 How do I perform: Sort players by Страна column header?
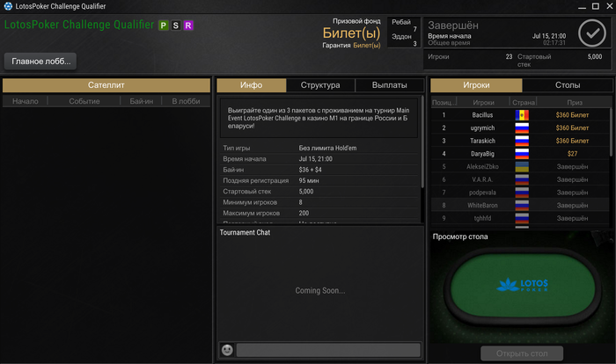524,103
